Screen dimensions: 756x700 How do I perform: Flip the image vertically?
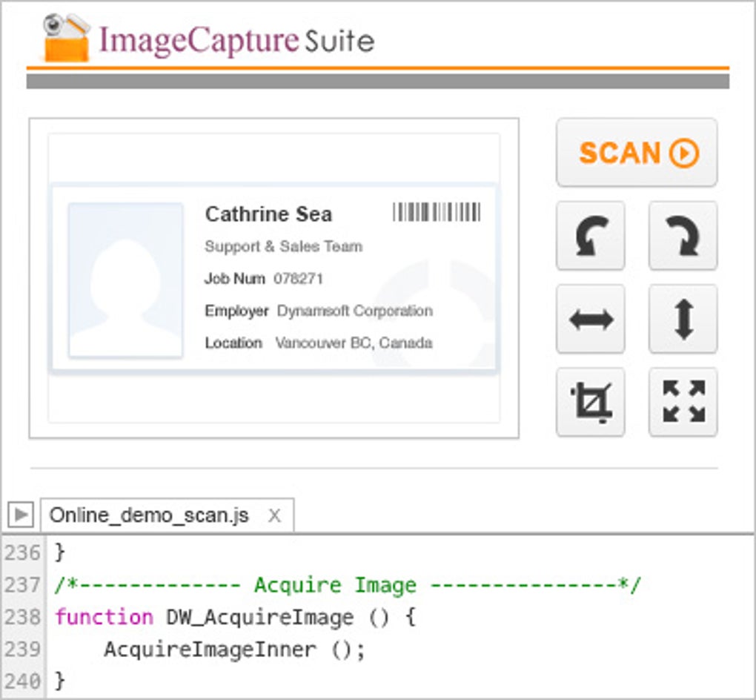683,319
